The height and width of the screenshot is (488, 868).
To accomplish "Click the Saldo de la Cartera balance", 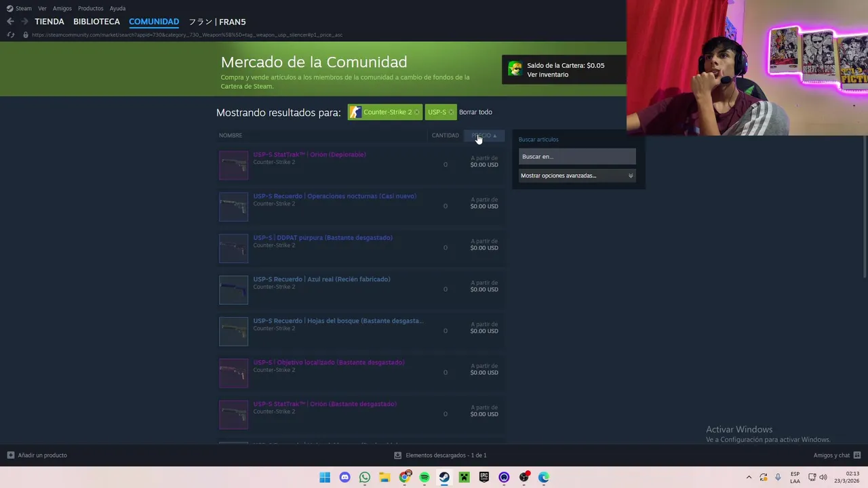I will [566, 66].
